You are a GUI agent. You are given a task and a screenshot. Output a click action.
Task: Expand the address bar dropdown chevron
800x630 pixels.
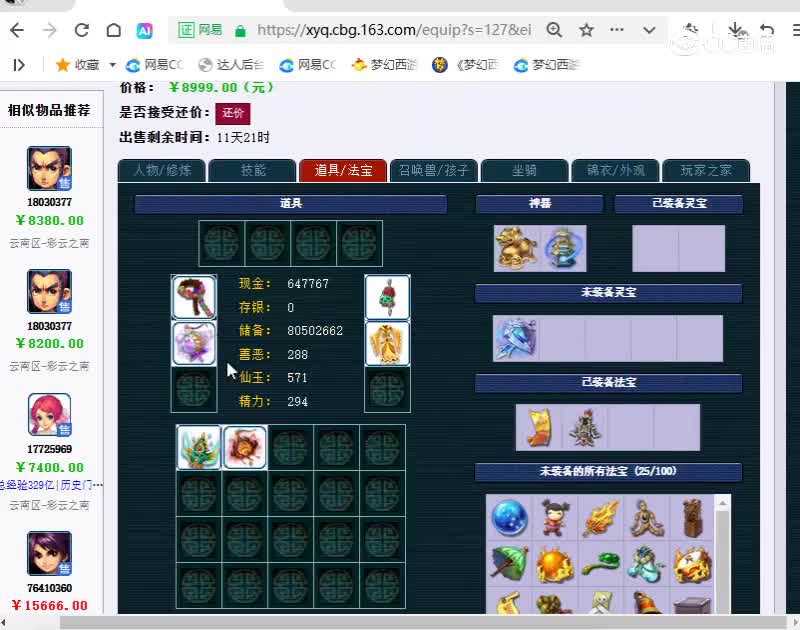click(649, 30)
